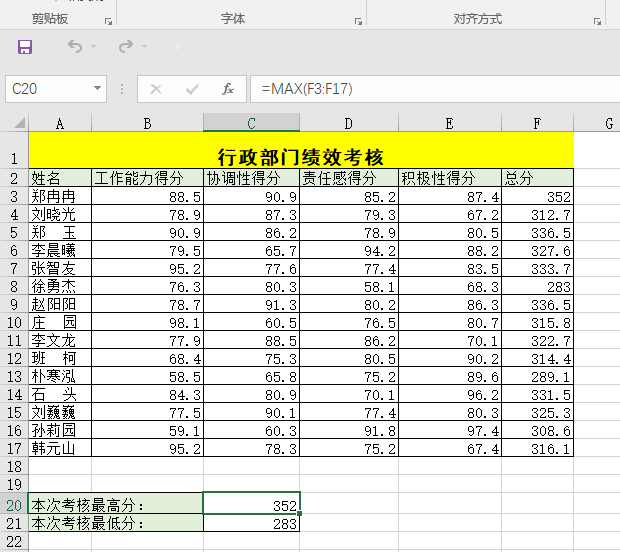Screen dimensions: 620x552
Task: Select row 1 header
Action: coord(14,150)
